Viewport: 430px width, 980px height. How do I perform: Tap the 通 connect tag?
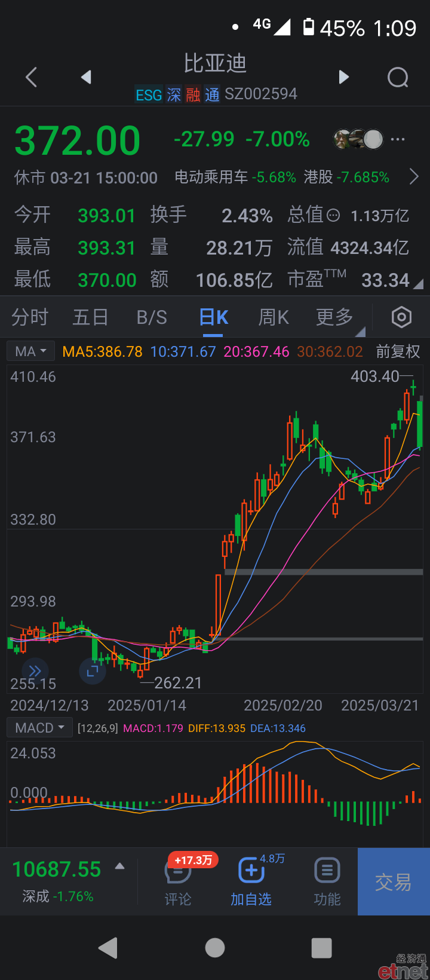point(212,95)
